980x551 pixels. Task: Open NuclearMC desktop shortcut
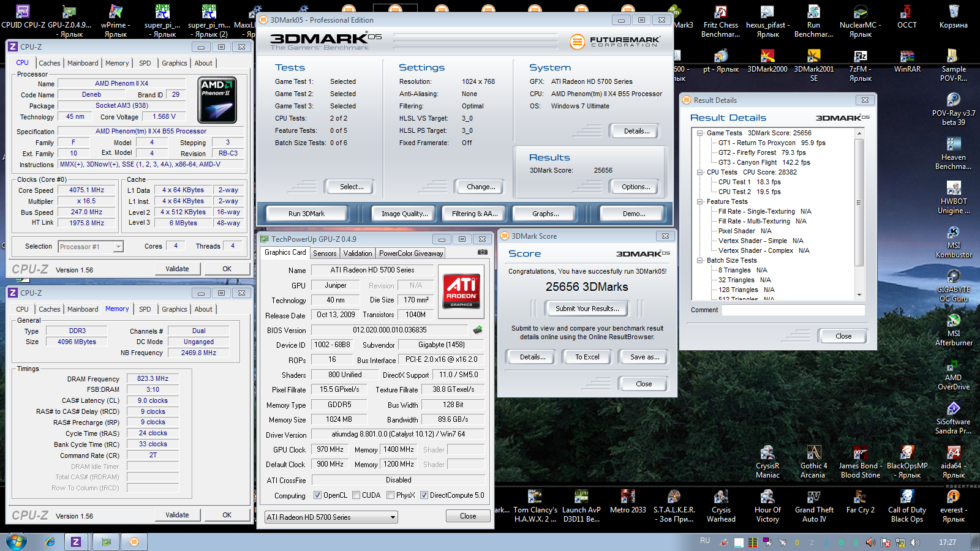click(x=860, y=20)
